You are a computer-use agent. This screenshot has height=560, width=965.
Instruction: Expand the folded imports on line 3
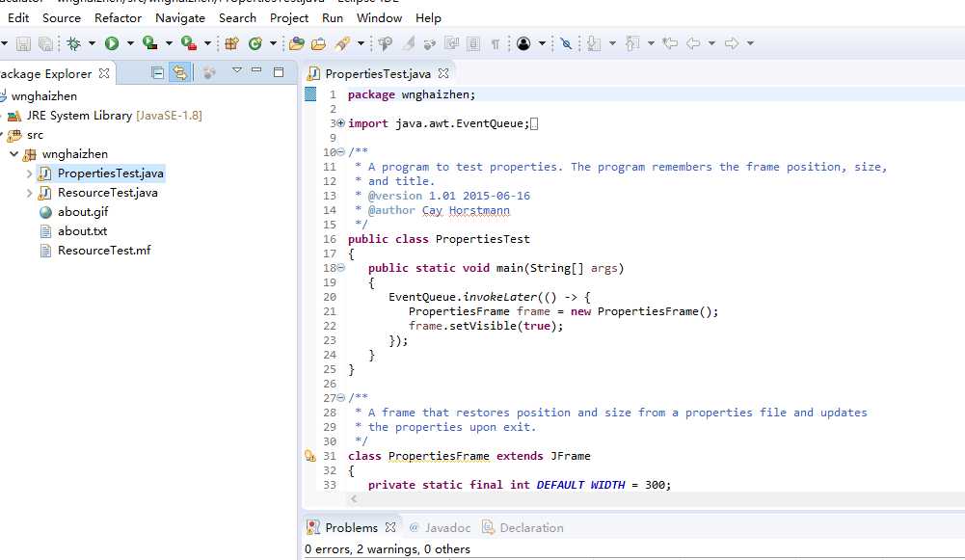tap(341, 123)
